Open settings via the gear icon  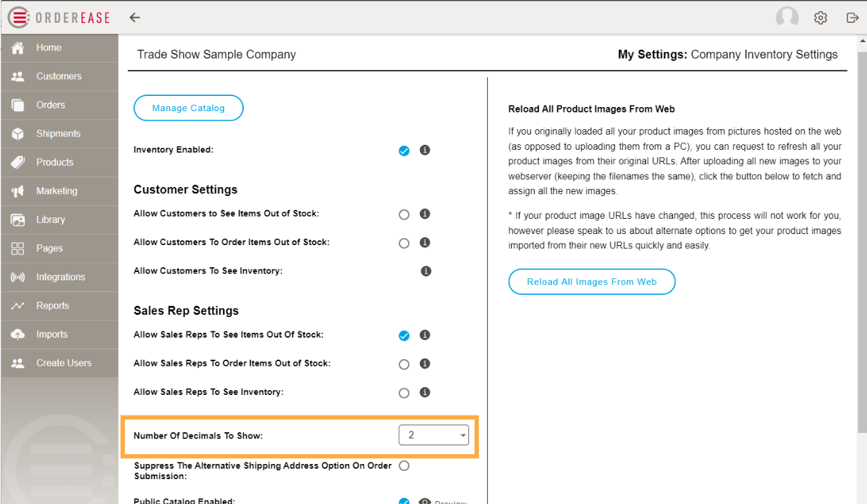(820, 17)
